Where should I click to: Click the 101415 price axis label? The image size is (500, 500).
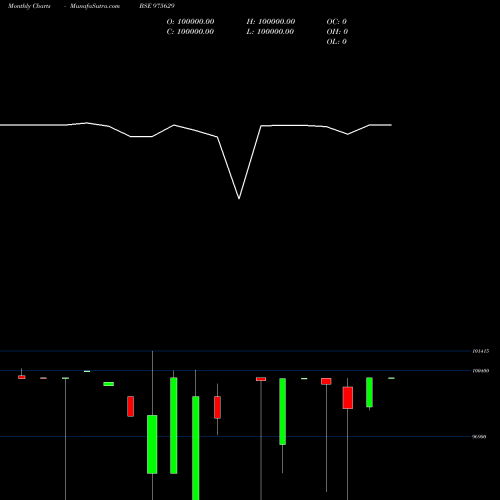point(481,351)
